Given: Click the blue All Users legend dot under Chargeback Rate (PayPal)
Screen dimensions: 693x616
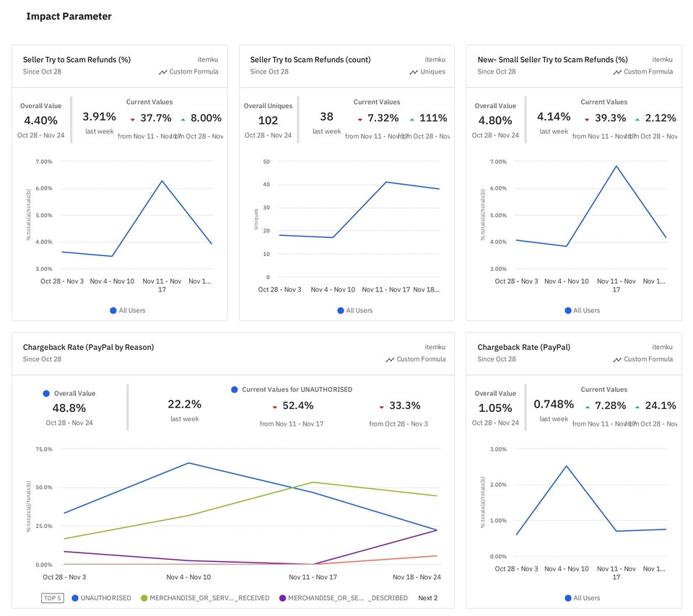Looking at the screenshot, I should click(568, 598).
